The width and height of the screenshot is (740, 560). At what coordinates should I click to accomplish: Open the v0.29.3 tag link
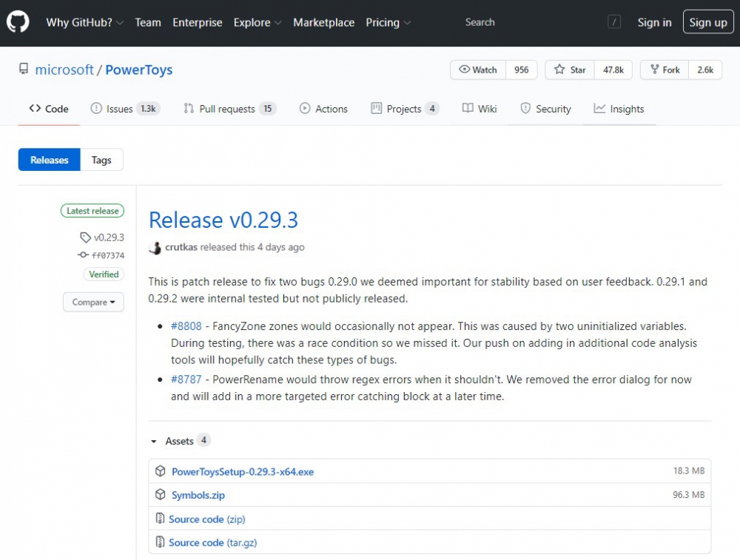pos(109,237)
